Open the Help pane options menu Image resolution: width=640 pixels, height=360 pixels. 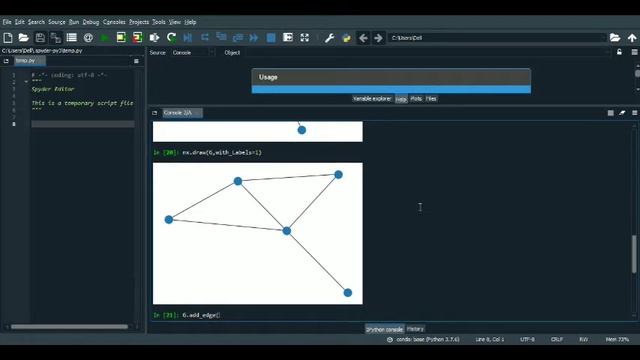click(634, 52)
